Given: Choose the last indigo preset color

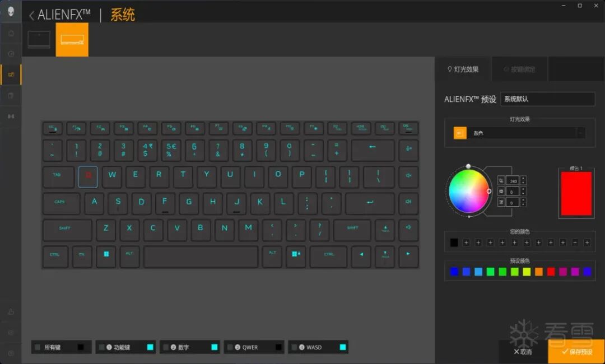Looking at the screenshot, I should [x=587, y=272].
